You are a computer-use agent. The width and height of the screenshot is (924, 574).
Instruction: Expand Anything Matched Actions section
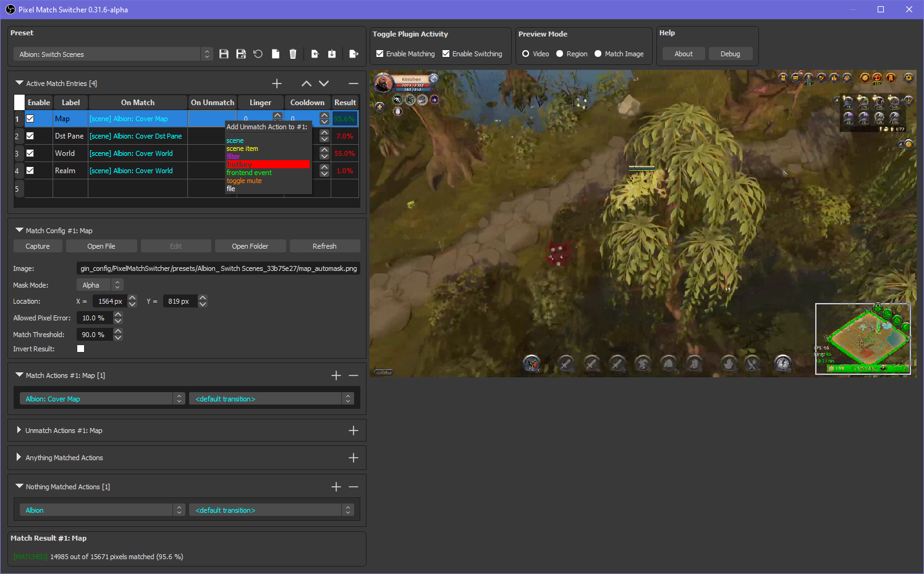pyautogui.click(x=19, y=457)
